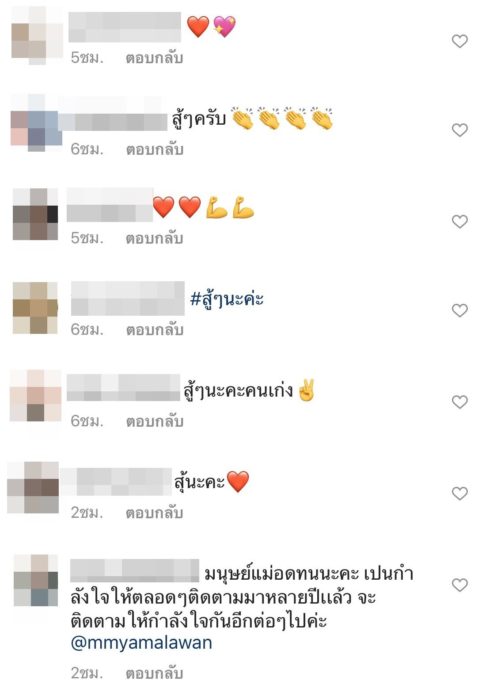Like the long มนุษย์แม่อดทนนะคะ comment

460,585
